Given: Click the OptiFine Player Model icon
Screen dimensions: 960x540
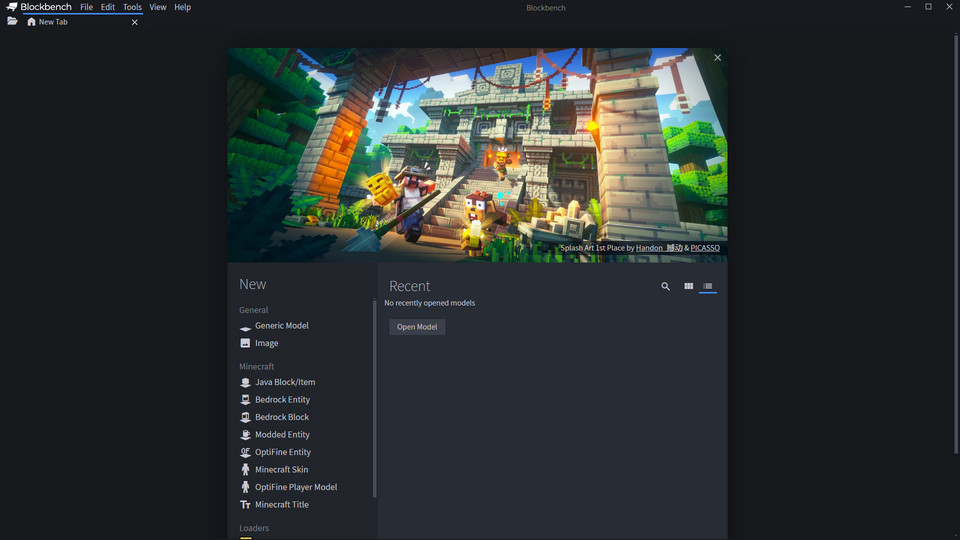Looking at the screenshot, I should point(246,487).
